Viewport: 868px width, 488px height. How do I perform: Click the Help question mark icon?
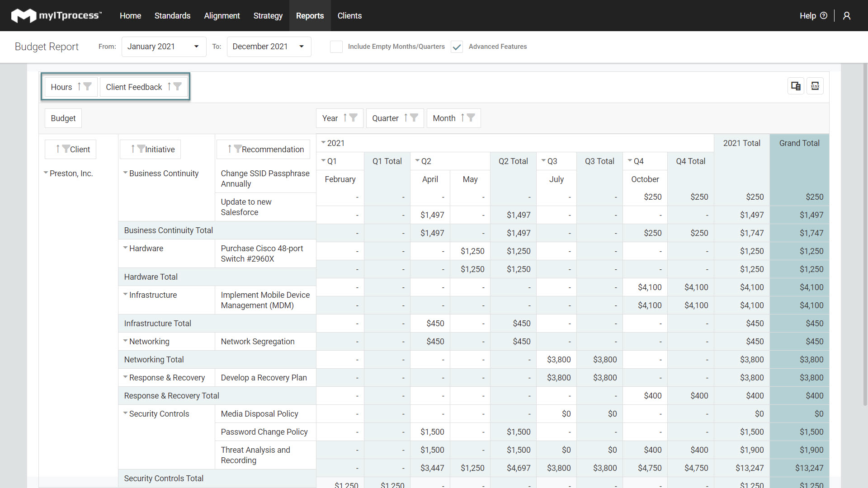click(824, 15)
